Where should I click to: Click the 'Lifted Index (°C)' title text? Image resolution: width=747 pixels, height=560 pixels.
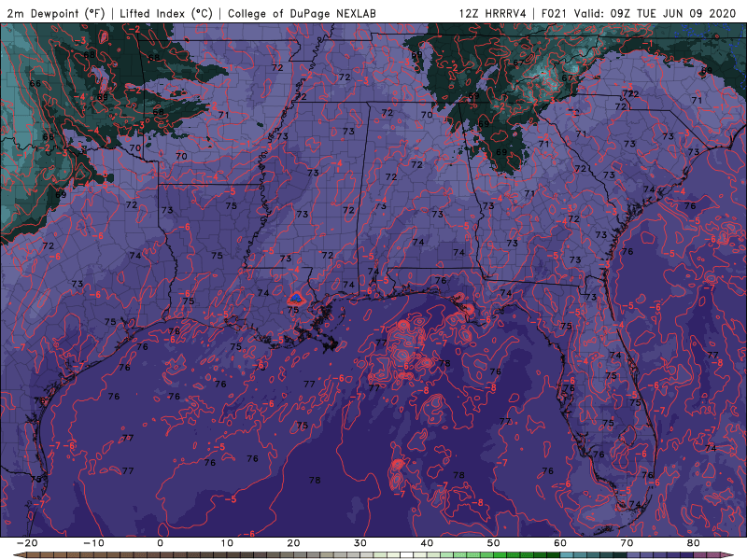pyautogui.click(x=166, y=13)
